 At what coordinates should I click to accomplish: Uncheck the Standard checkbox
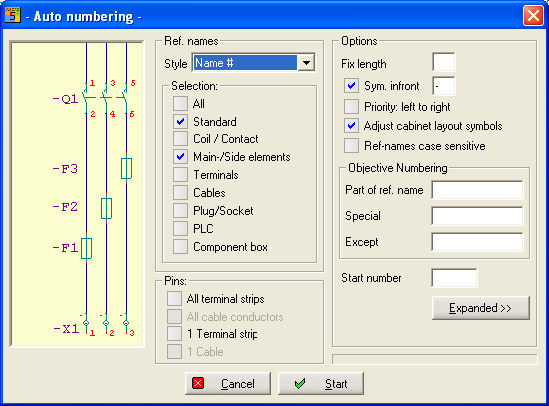click(x=180, y=121)
